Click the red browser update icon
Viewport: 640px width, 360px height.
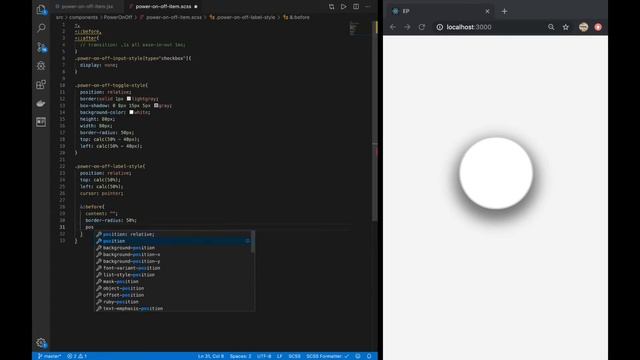(x=598, y=27)
